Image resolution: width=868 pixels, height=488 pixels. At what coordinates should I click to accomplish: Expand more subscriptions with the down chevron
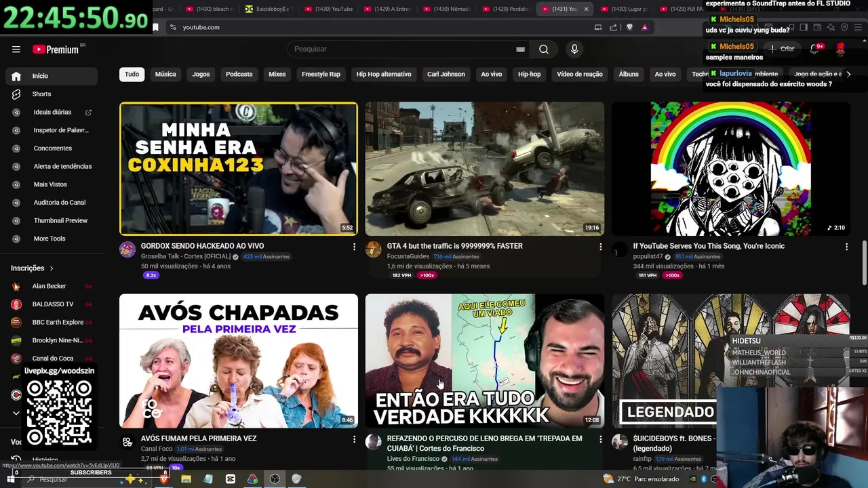(x=16, y=413)
